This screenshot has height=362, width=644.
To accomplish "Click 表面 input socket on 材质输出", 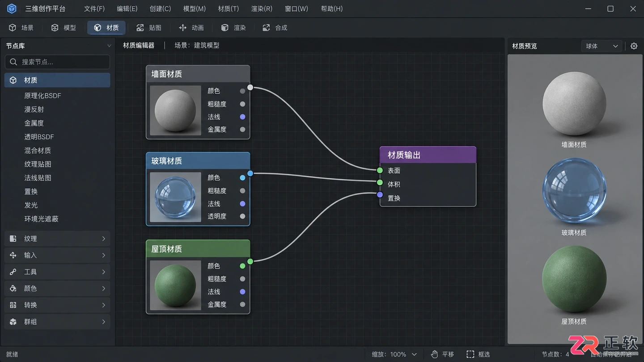I will pos(380,170).
